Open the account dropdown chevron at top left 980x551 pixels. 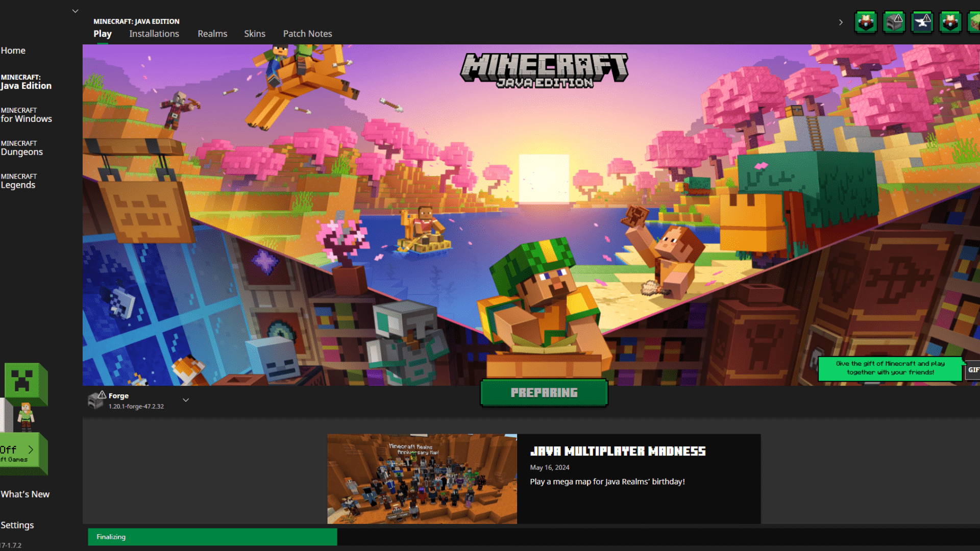coord(75,11)
